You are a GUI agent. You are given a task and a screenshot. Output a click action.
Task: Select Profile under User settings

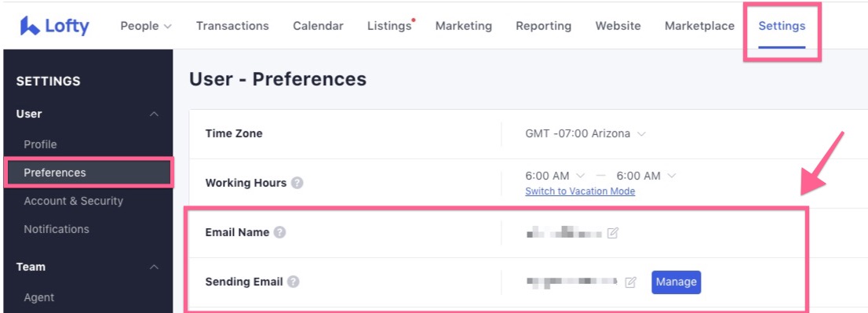tap(40, 144)
